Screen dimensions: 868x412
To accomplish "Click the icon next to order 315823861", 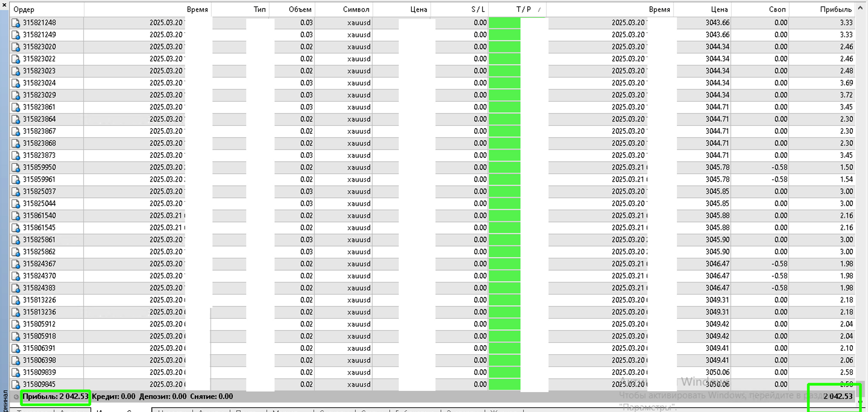I will [x=15, y=107].
